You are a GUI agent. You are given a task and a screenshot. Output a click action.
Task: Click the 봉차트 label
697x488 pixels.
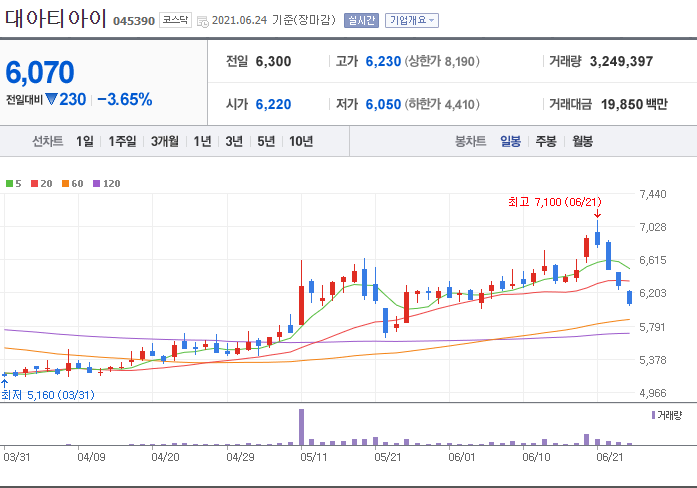pos(470,141)
